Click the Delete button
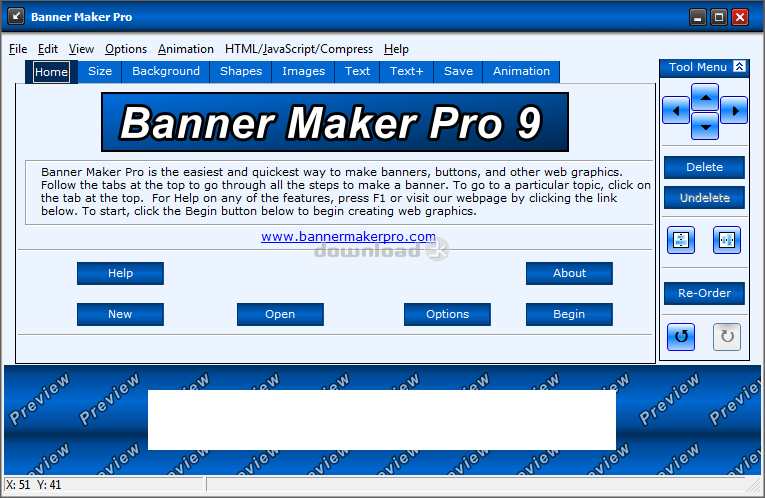 [x=705, y=167]
